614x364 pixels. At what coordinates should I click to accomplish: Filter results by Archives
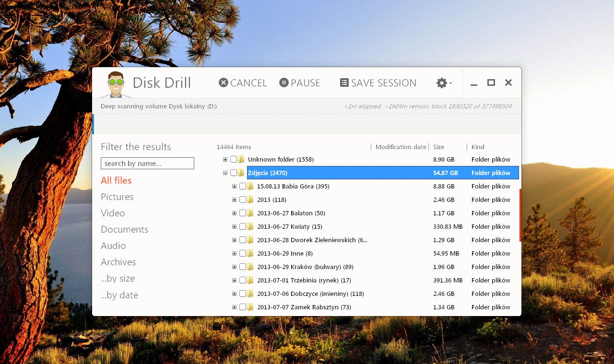[x=118, y=262]
